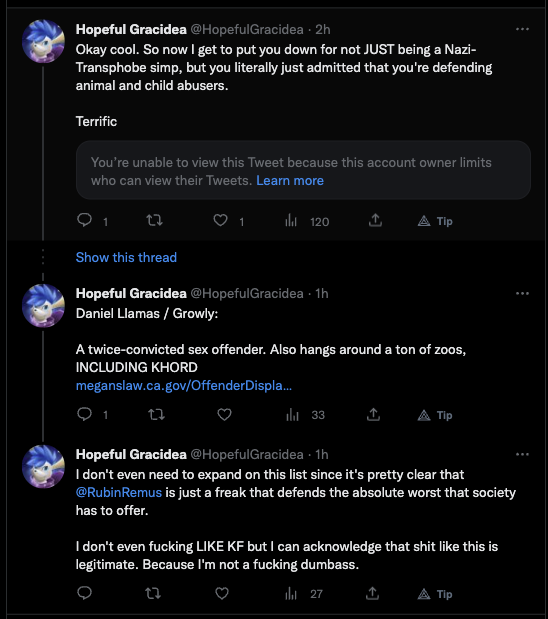Reply to the Daniel Llamas tweet
Screen dimensions: 548x619
84,414
